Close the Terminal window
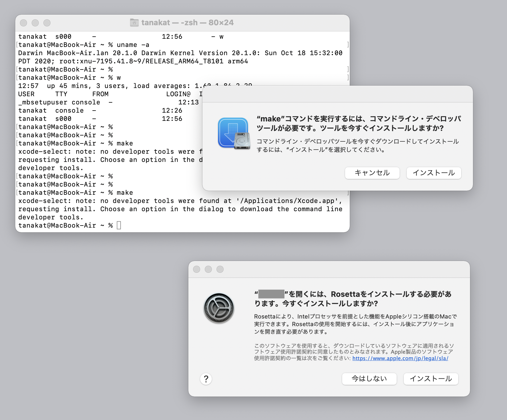The width and height of the screenshot is (507, 420). pos(23,23)
